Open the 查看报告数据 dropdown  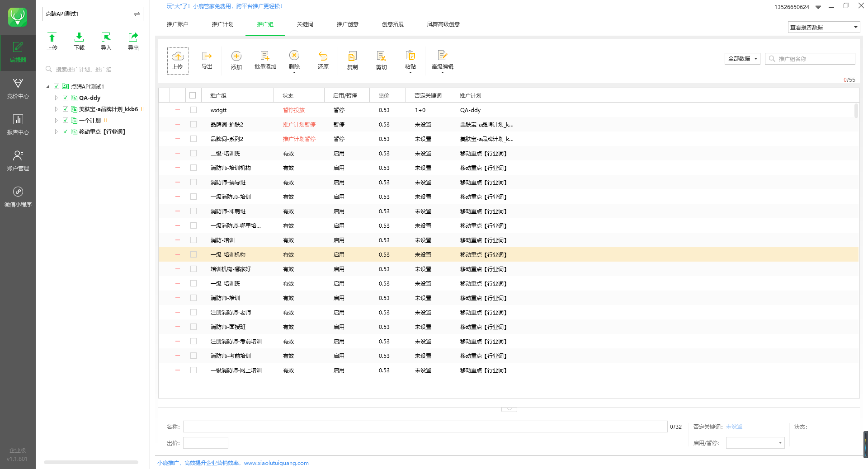[x=824, y=27]
